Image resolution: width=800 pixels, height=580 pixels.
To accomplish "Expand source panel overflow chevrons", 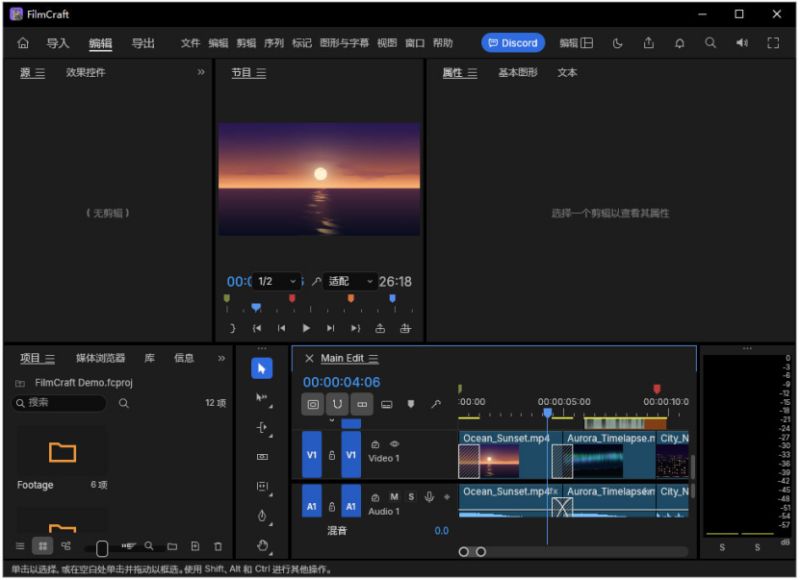I will tap(201, 72).
